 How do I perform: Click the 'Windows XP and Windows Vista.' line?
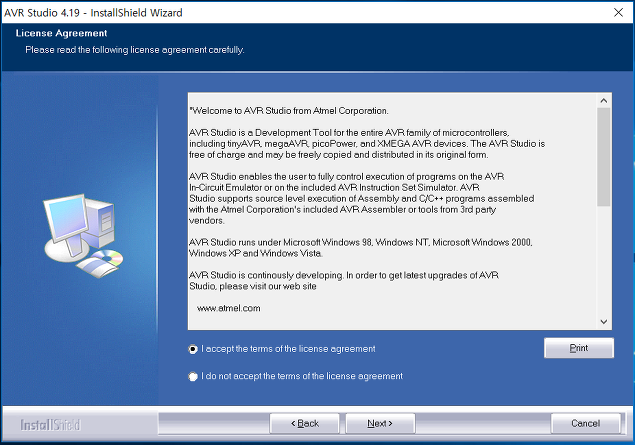tap(256, 253)
